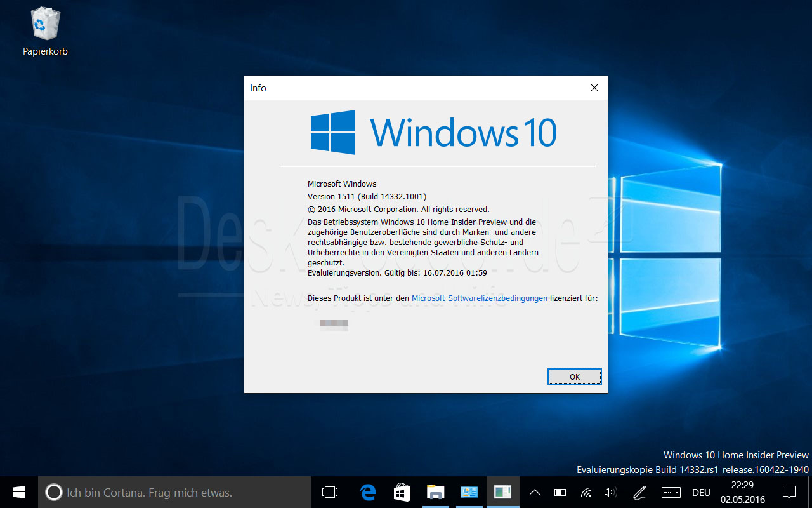Open the Wi-Fi network flyout
The height and width of the screenshot is (508, 812).
coord(586,492)
